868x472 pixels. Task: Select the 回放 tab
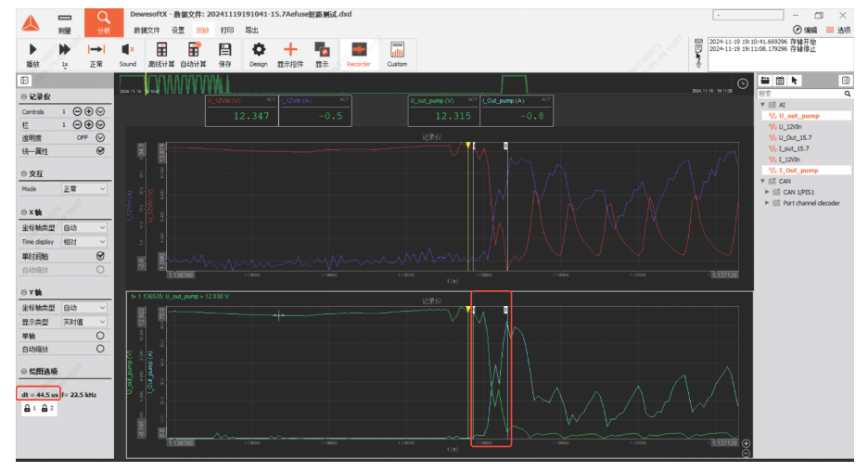point(202,31)
